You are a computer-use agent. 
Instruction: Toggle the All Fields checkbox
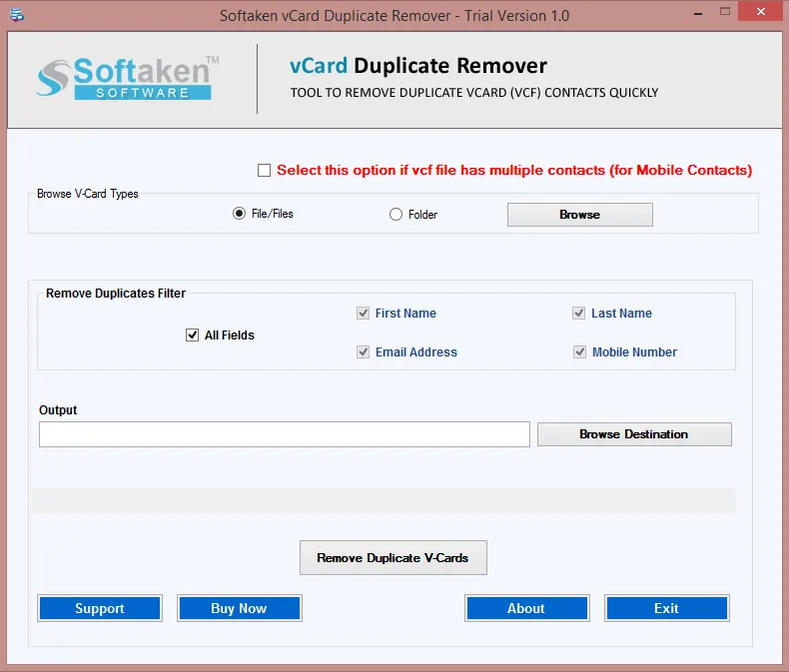(x=192, y=335)
